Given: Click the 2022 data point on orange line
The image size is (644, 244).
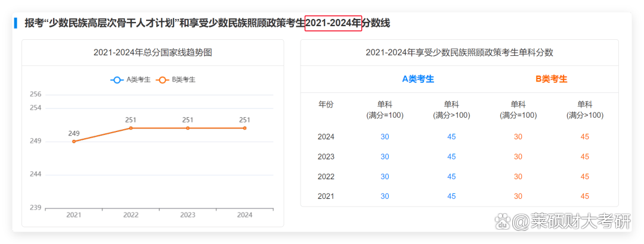Looking at the screenshot, I should (131, 128).
